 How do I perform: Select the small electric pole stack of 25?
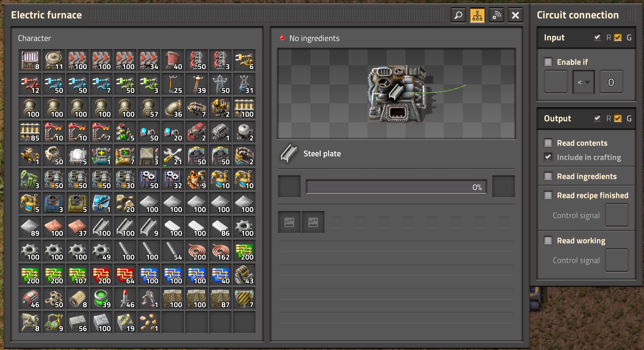tap(173, 84)
